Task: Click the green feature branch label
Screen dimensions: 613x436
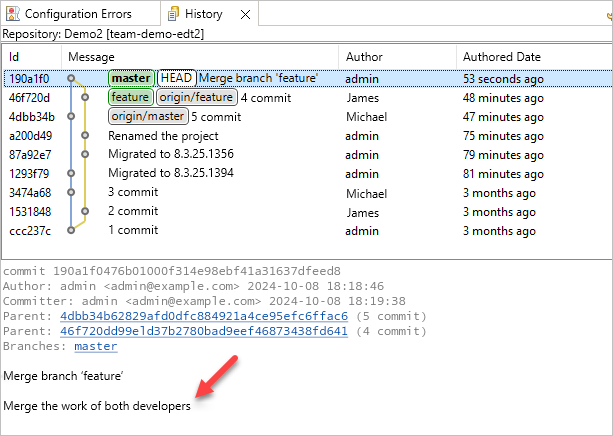Action: pyautogui.click(x=130, y=97)
